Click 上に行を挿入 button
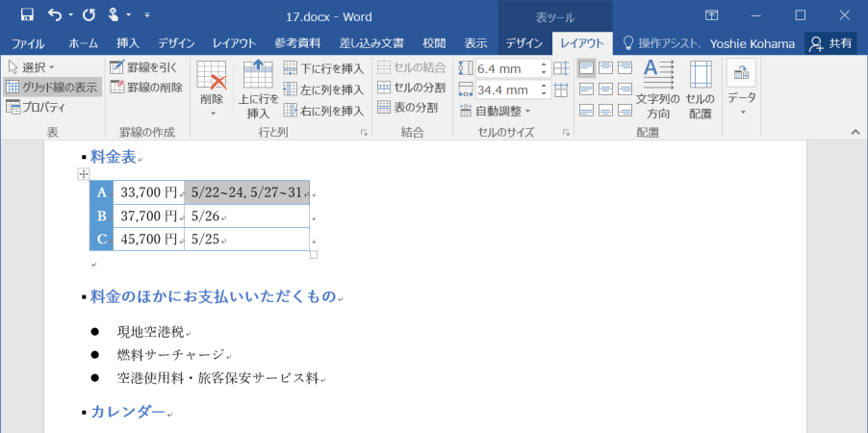This screenshot has height=433, width=868. click(x=258, y=89)
